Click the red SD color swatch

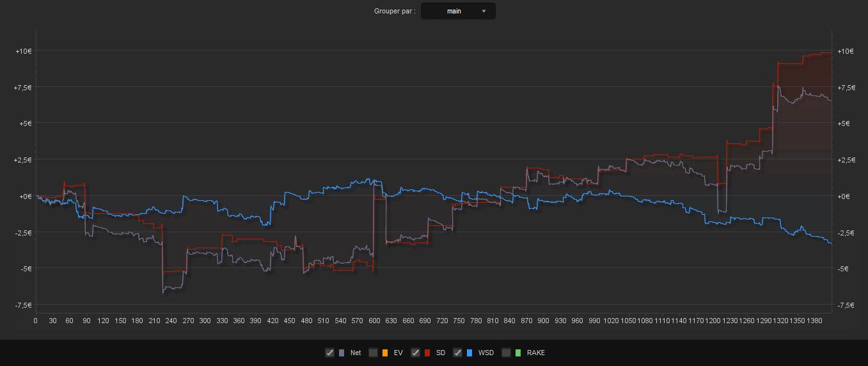coord(427,353)
